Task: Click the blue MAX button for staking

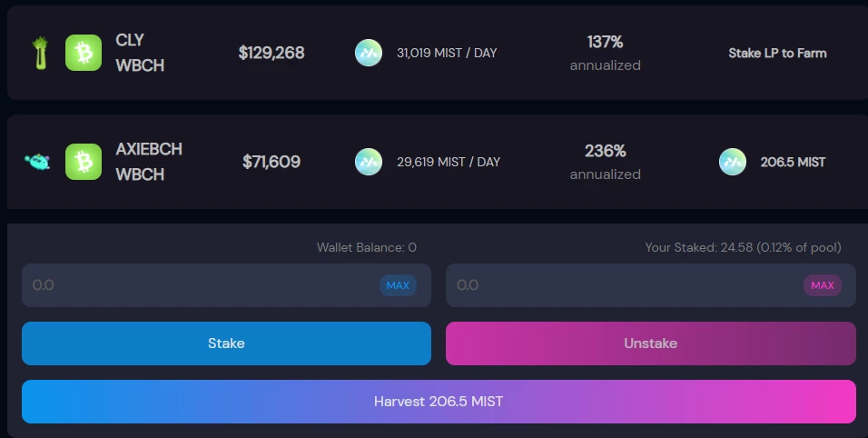Action: tap(398, 285)
